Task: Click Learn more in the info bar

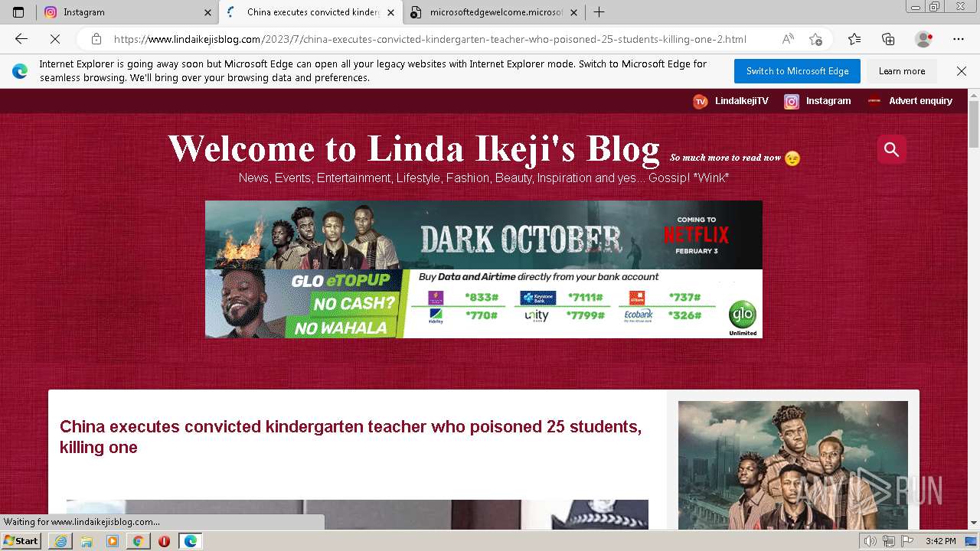Action: pyautogui.click(x=902, y=71)
